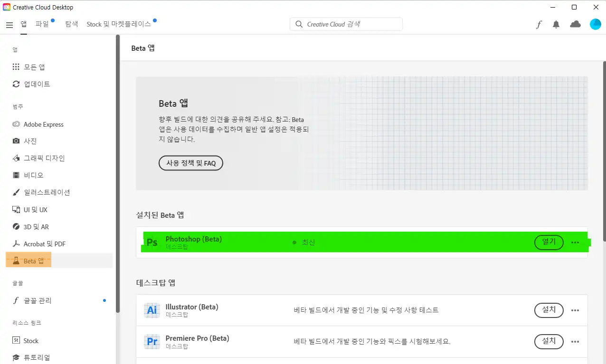This screenshot has height=364, width=606.
Task: Click the Beta 앱 flask icon
Action: point(16,261)
